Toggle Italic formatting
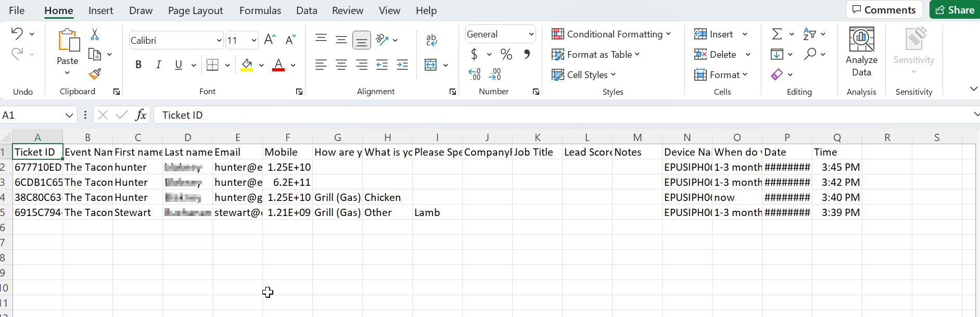The width and height of the screenshot is (980, 317). coord(158,65)
